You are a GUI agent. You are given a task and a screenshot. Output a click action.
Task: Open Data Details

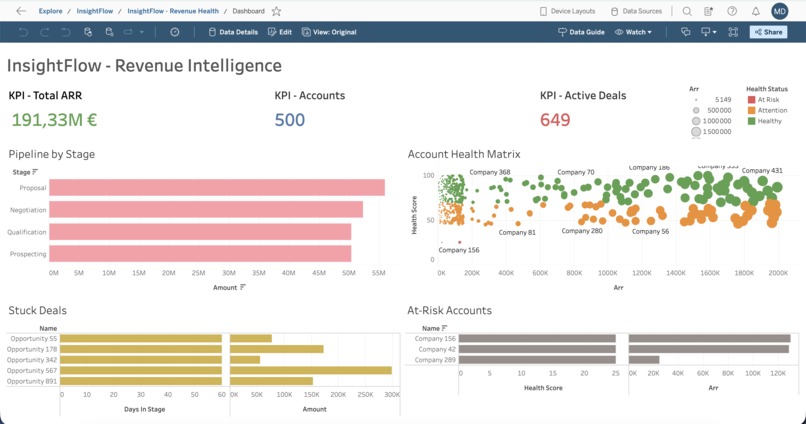[x=233, y=32]
